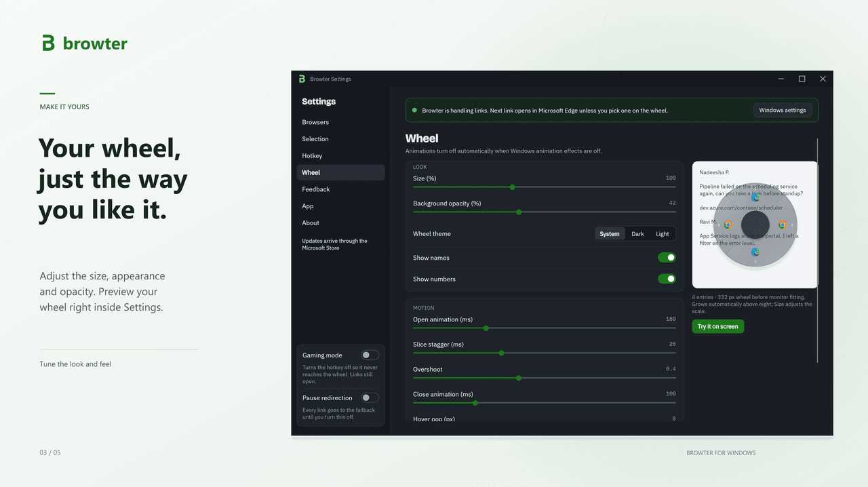Select Wheel in the settings sidebar
This screenshot has width=868, height=487.
340,172
